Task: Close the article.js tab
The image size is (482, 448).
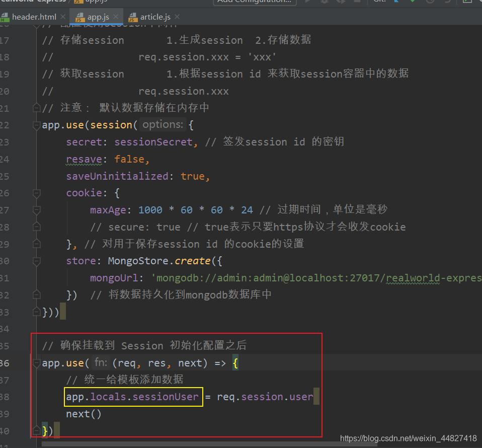Action: (x=177, y=17)
